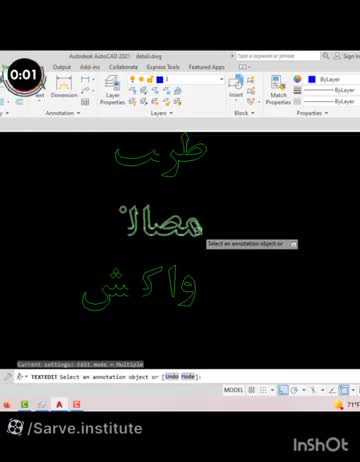Open the Firefox taskbar icon

pos(7,404)
